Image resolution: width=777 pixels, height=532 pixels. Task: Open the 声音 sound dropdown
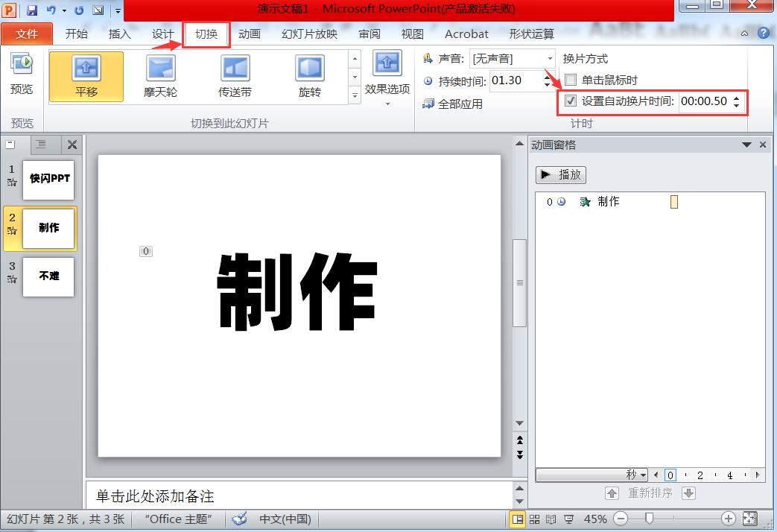tap(549, 58)
